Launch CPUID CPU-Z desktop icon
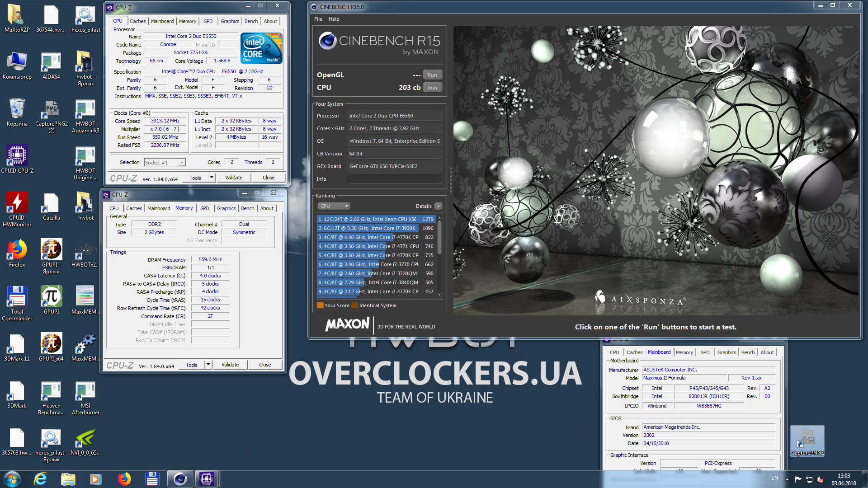Screen dimensions: 868x488 click(x=17, y=160)
